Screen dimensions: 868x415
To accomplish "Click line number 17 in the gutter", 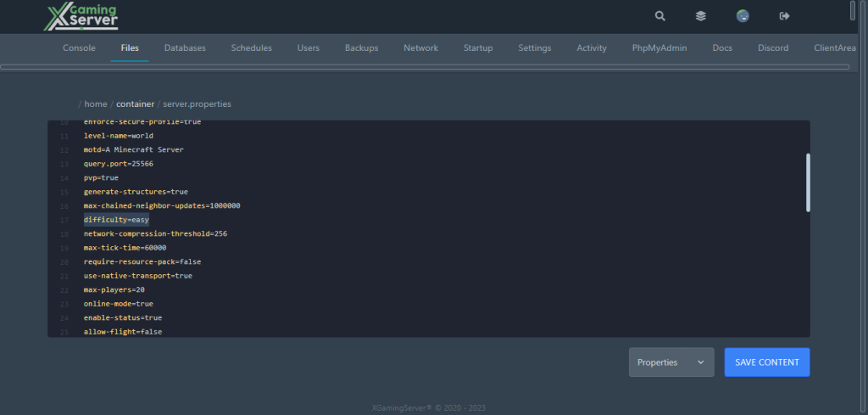I will pyautogui.click(x=64, y=221).
